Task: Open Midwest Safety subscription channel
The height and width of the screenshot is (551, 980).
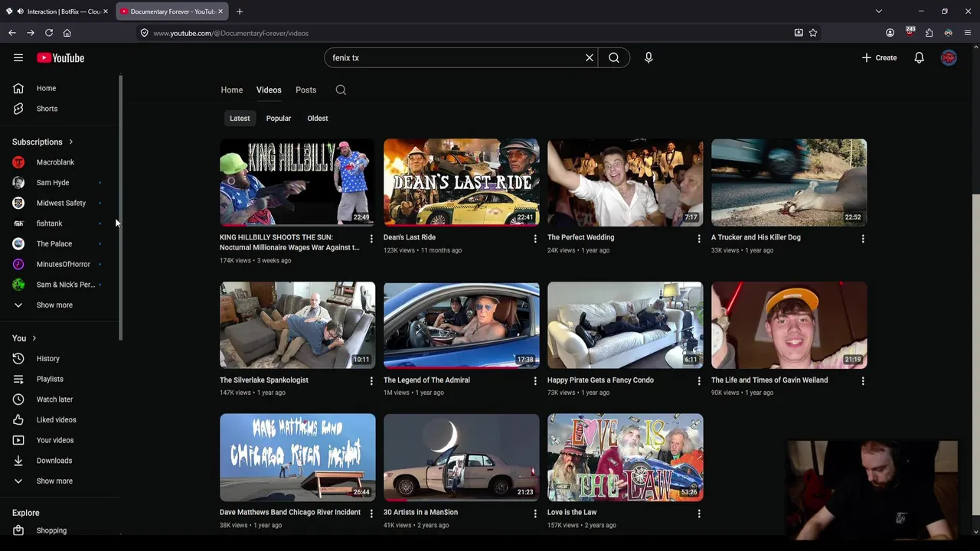Action: point(60,204)
